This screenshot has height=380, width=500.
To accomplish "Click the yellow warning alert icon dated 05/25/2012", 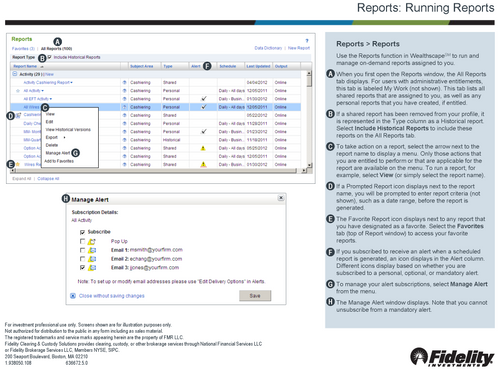I will pyautogui.click(x=203, y=148).
